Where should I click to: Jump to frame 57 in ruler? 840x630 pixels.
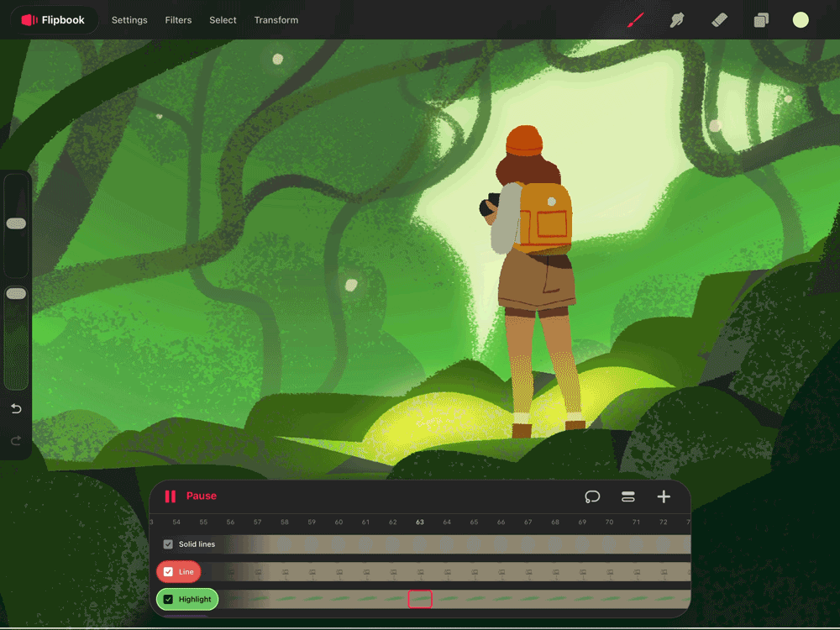(258, 522)
